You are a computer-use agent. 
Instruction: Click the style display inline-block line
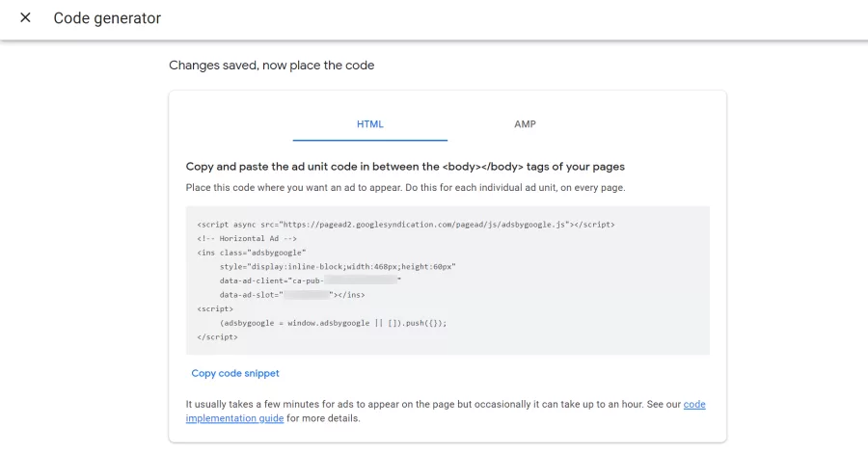(x=338, y=267)
